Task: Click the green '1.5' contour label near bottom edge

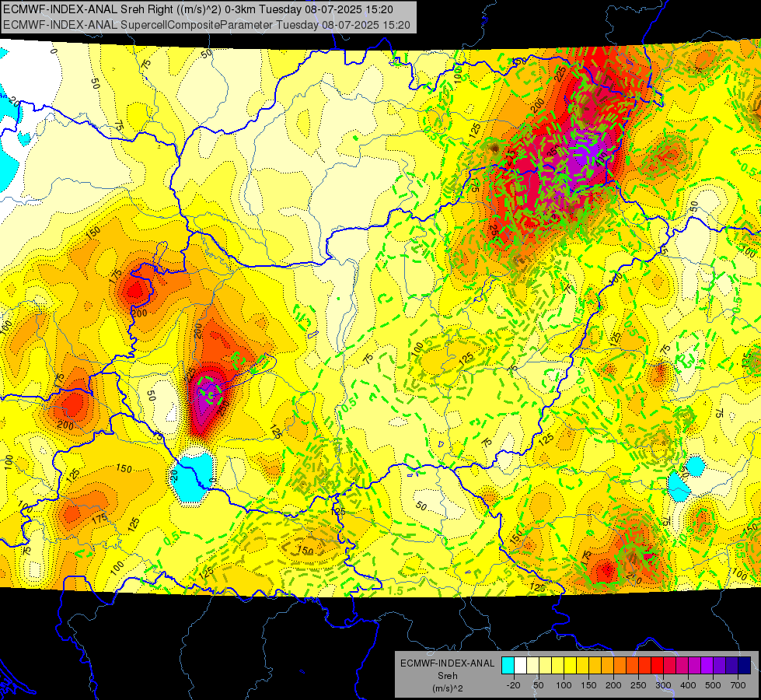Action: click(x=396, y=590)
